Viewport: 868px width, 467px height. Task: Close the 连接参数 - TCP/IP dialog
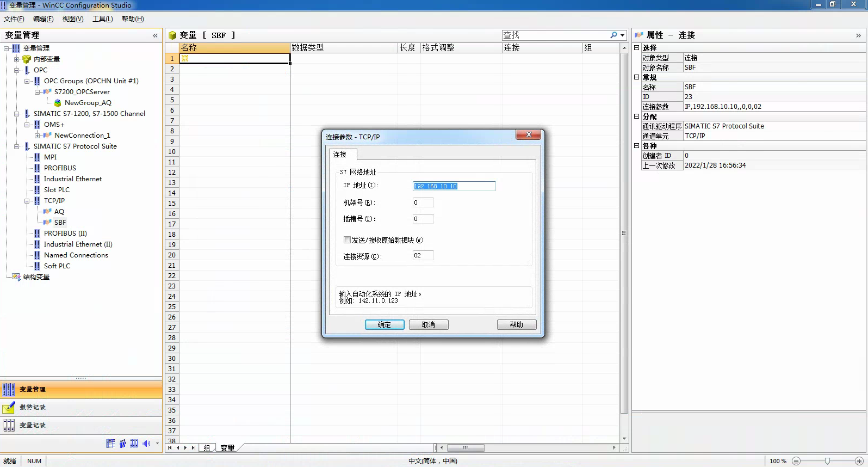point(529,134)
